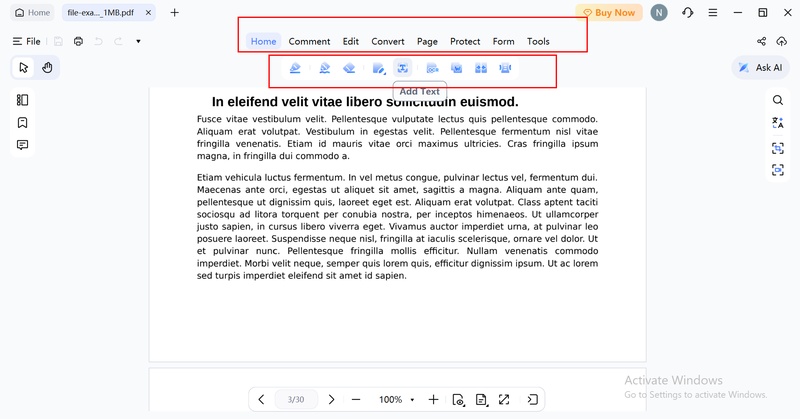Go to the Home start tab
Image resolution: width=800 pixels, height=419 pixels.
tap(33, 13)
